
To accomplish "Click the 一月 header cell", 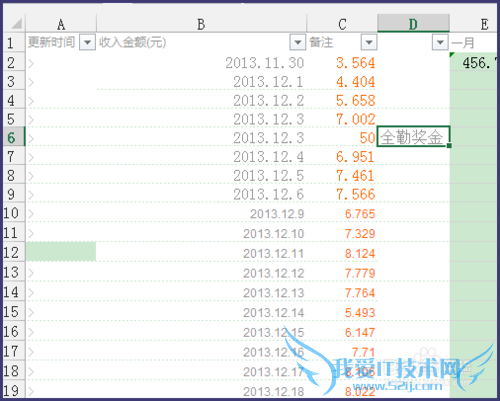I will [473, 42].
